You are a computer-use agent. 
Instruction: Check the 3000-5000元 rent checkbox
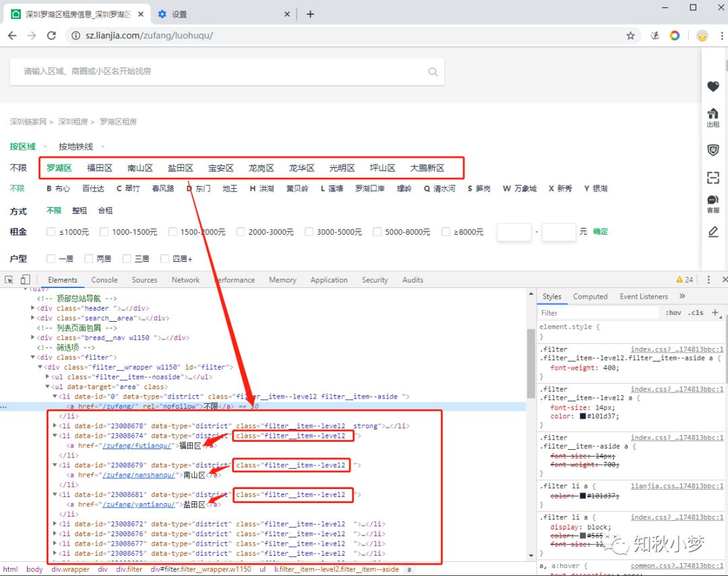click(309, 231)
